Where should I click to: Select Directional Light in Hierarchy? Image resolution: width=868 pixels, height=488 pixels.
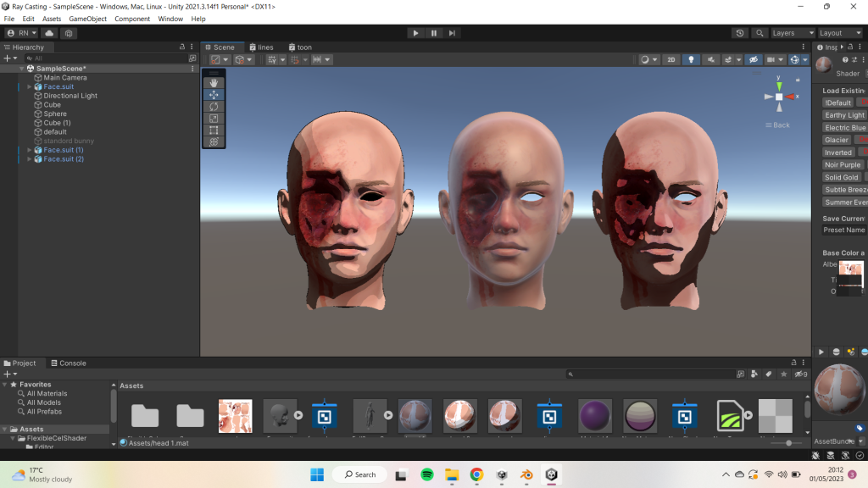click(x=70, y=96)
